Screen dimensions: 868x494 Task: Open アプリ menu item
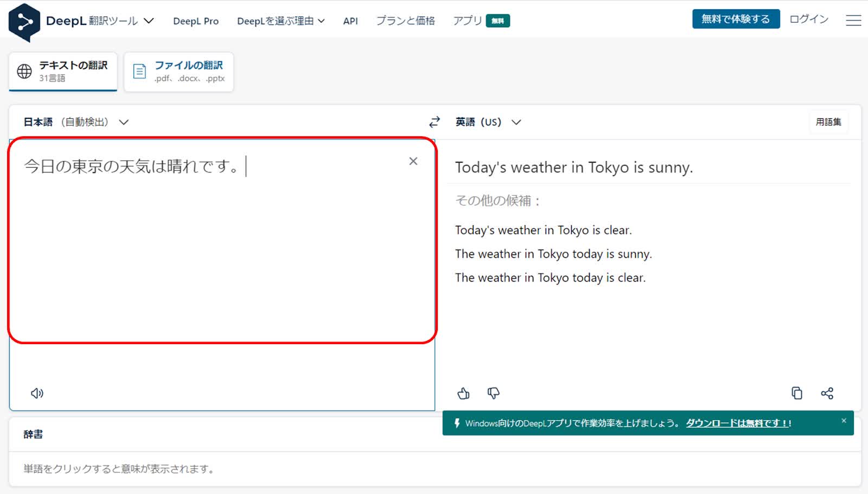468,21
